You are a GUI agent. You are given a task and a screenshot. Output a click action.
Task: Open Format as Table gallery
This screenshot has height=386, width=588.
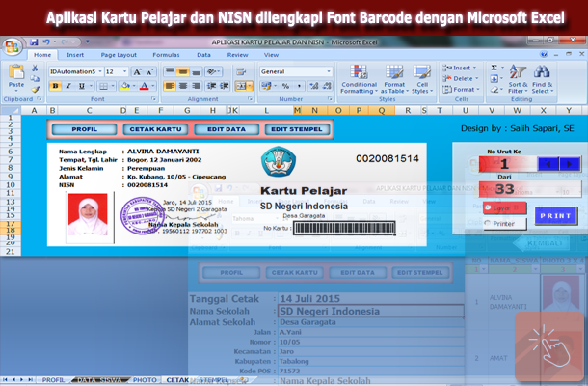(x=394, y=79)
